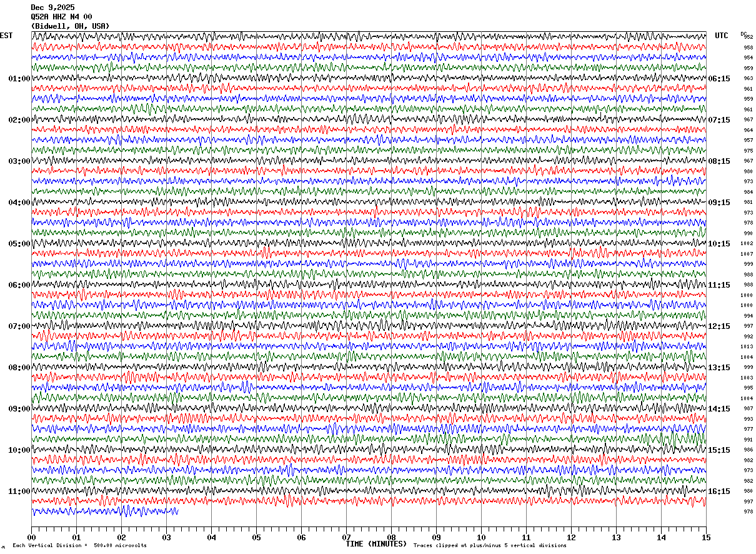Click the date label 'Dec 9,2025'
The image size is (756, 554).
(52, 8)
